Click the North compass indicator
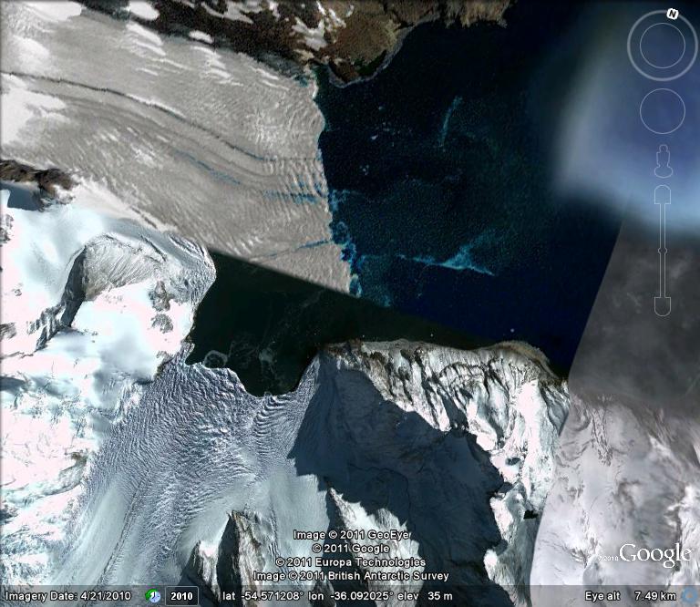 (672, 14)
